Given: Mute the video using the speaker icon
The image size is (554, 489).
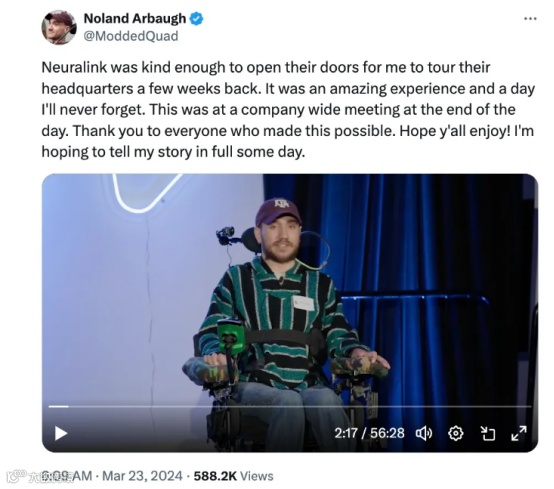Looking at the screenshot, I should click(x=424, y=433).
